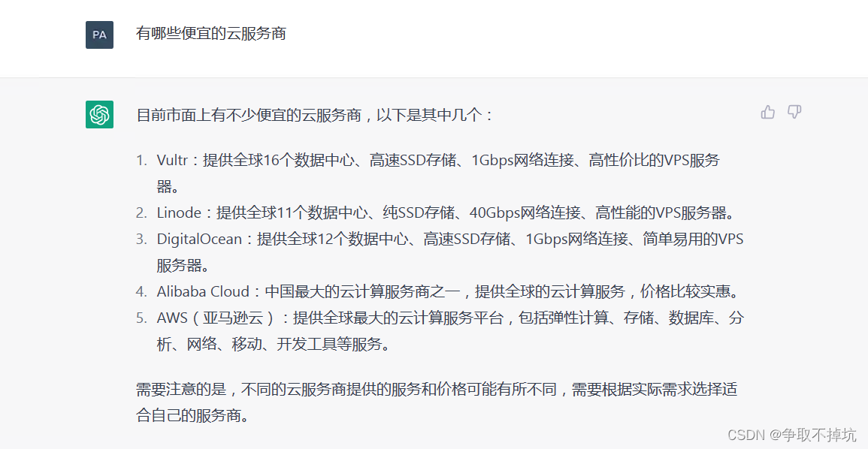The width and height of the screenshot is (868, 449).
Task: Click the DigitalOcean list entry
Action: tap(450, 252)
